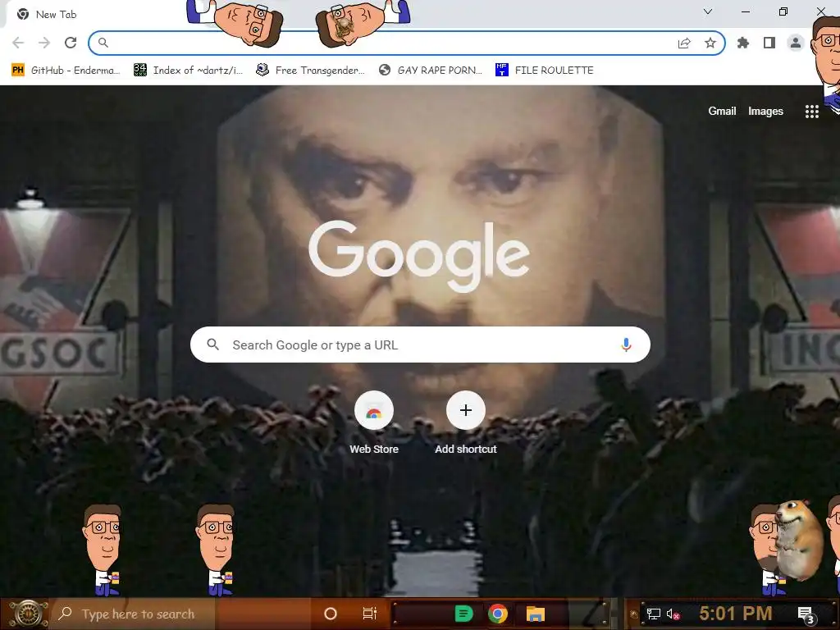Open network status tray icon
Viewport: 840px width, 630px height.
tap(654, 614)
